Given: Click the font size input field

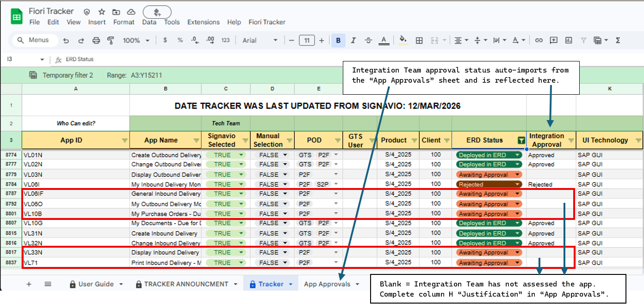Looking at the screenshot, I should click(x=307, y=41).
